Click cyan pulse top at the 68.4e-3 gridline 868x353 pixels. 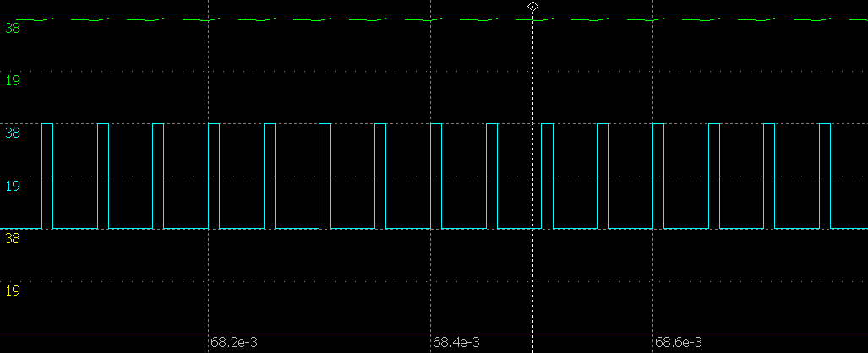pyautogui.click(x=436, y=124)
